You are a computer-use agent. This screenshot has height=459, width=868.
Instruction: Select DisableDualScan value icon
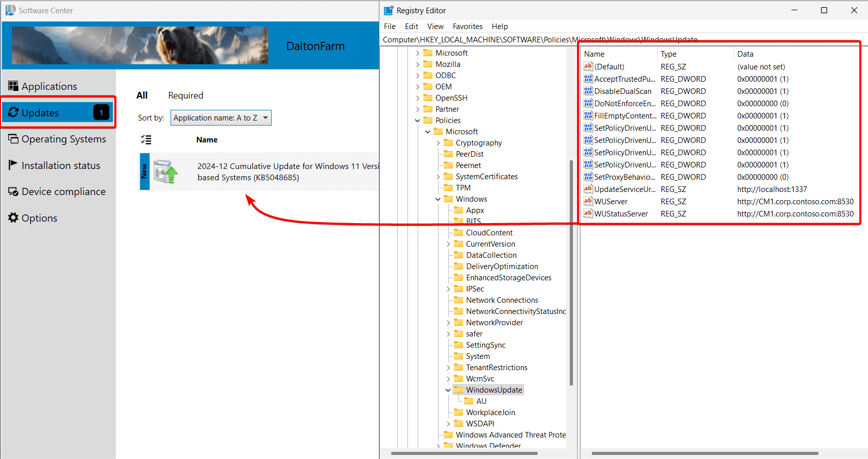[588, 91]
